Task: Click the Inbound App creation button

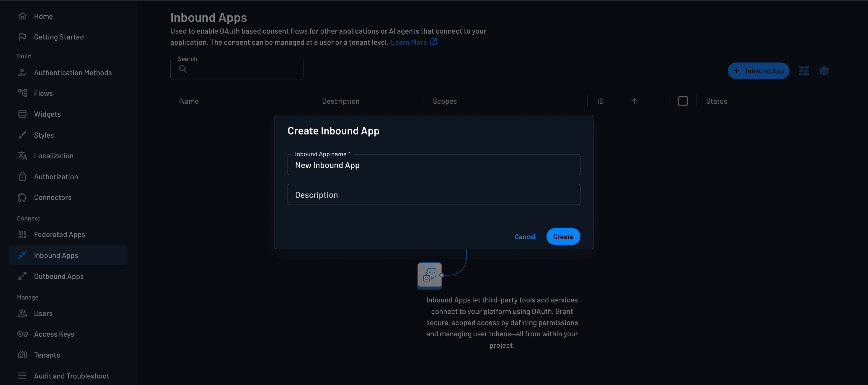Action: click(758, 71)
